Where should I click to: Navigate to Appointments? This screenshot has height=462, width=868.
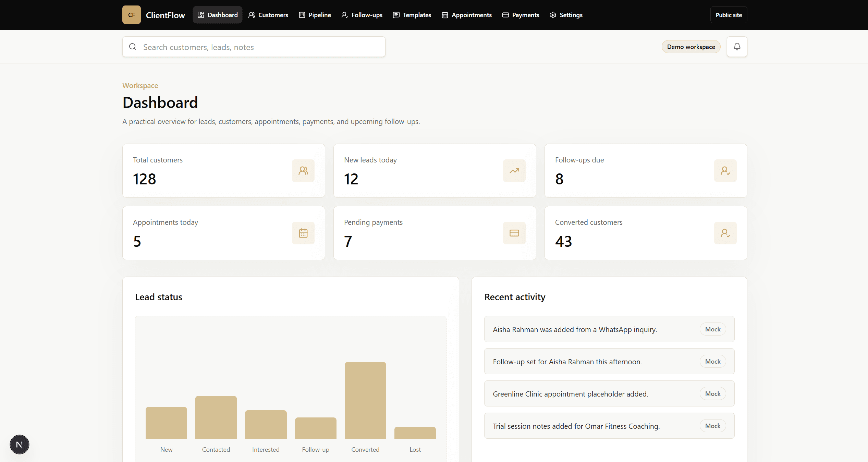467,15
